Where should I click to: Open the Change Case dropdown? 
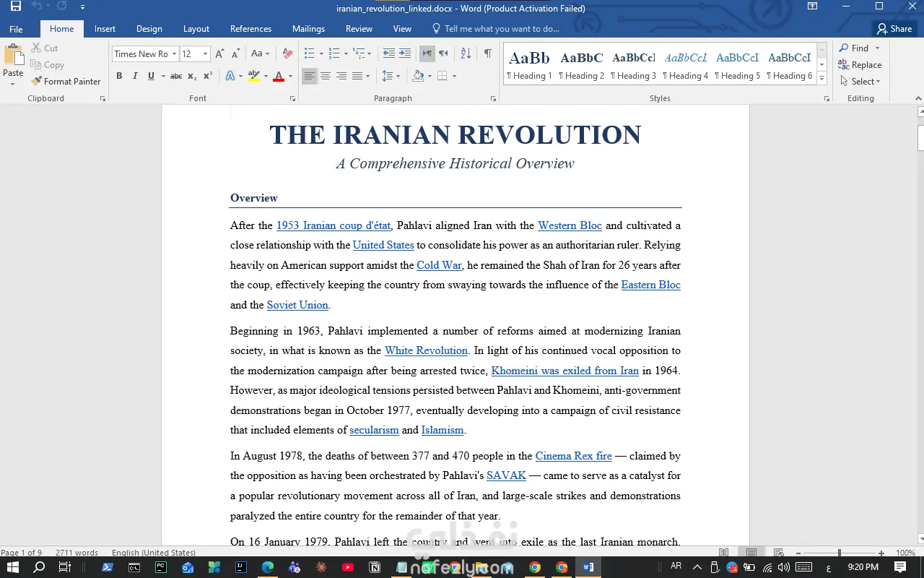click(260, 54)
